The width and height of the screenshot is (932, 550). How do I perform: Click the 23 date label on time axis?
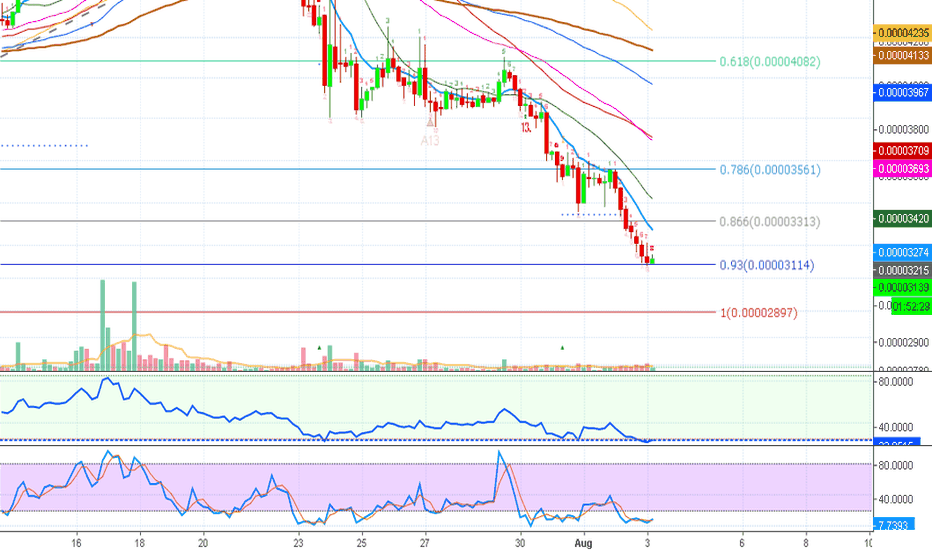(298, 543)
